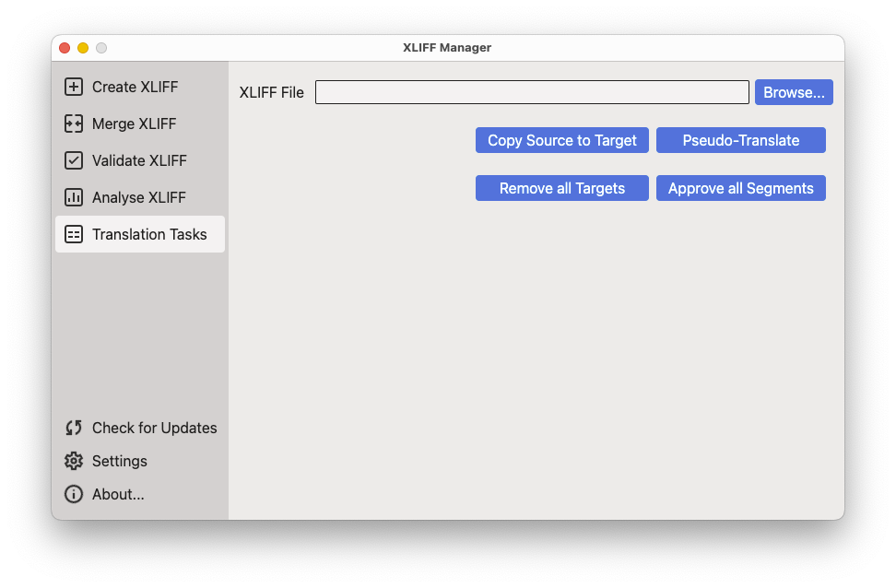Run Pseudo-Translate

740,140
